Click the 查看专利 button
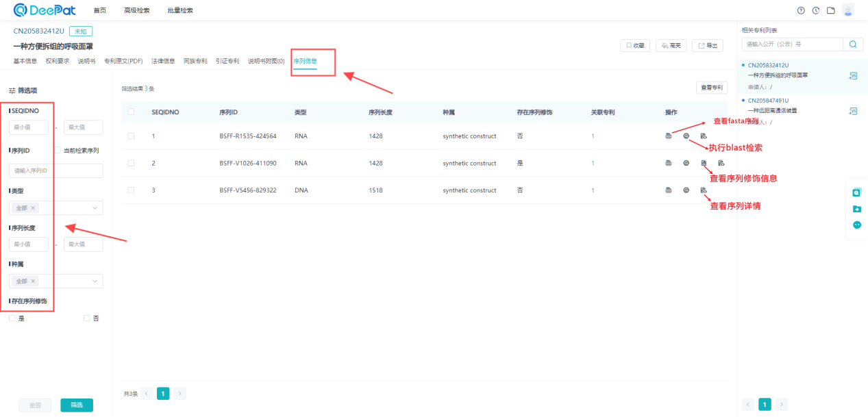868x417 pixels. pyautogui.click(x=711, y=88)
